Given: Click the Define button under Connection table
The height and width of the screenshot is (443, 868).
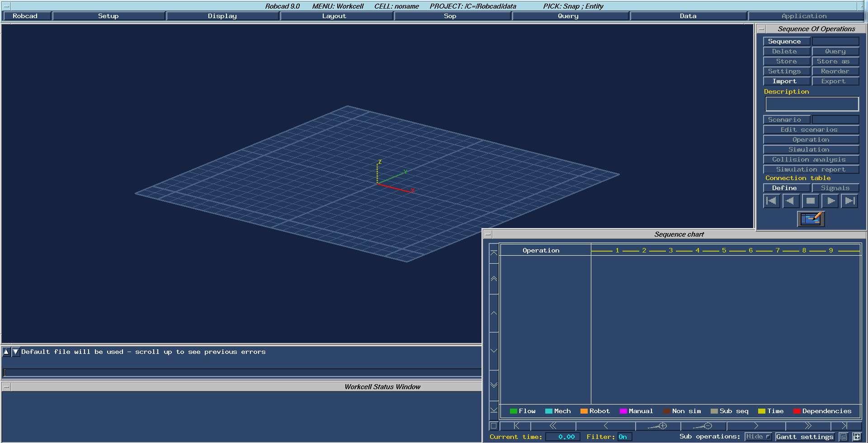Looking at the screenshot, I should (787, 188).
